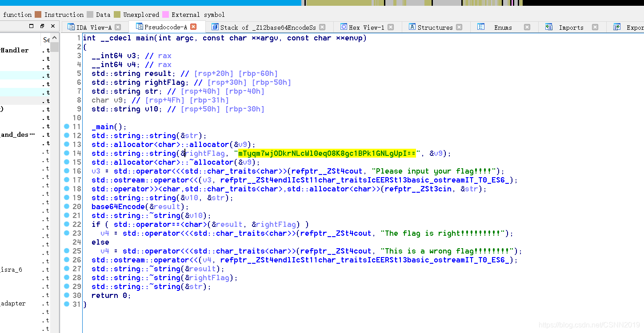Close the Enums tab
Image resolution: width=644 pixels, height=333 pixels.
click(x=527, y=27)
